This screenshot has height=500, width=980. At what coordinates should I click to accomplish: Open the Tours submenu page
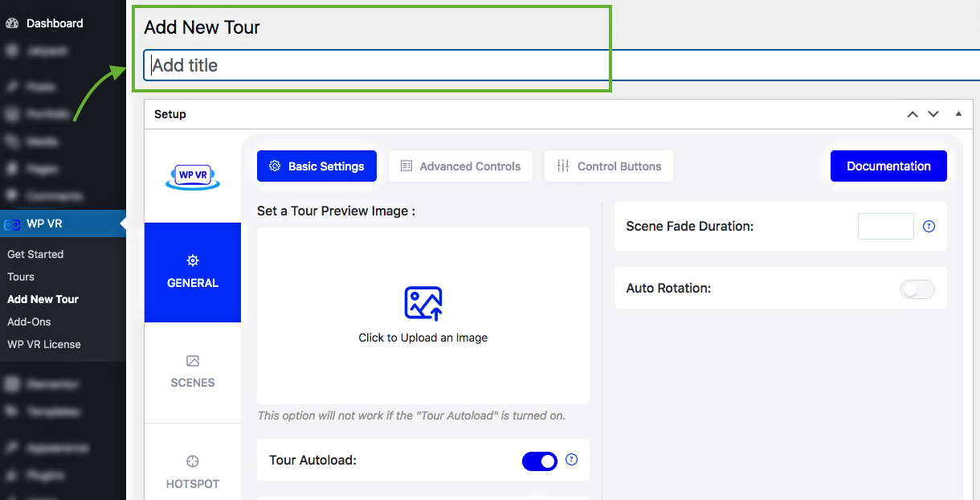(x=21, y=277)
